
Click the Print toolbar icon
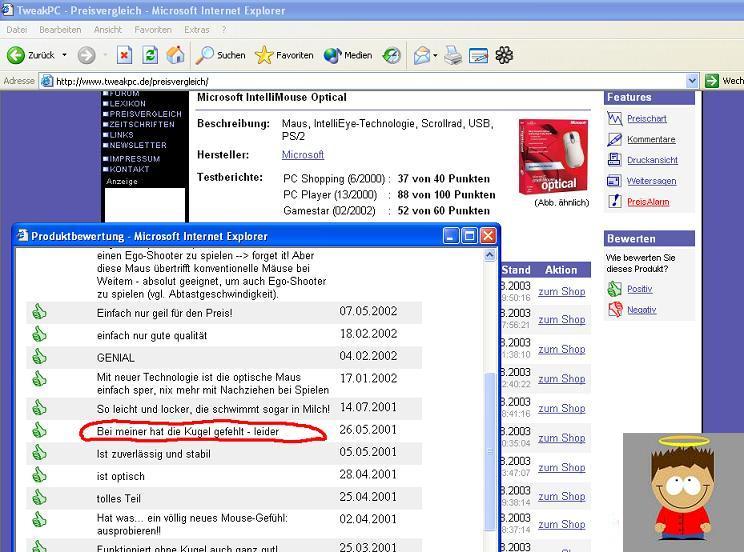coord(454,56)
